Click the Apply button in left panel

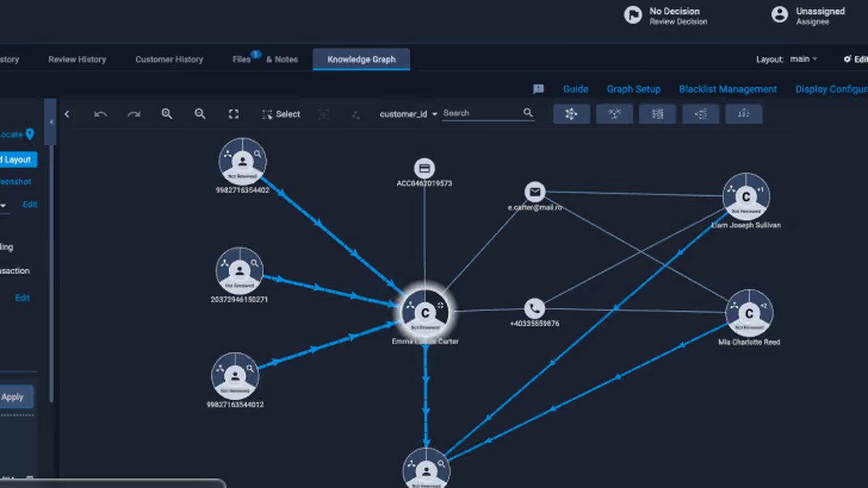(14, 397)
